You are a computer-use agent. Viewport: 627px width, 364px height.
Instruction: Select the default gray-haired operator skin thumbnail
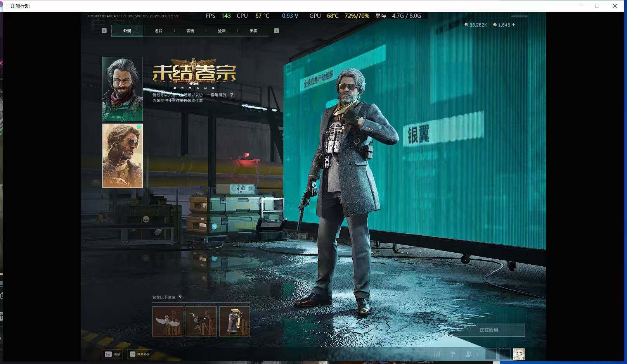click(123, 89)
